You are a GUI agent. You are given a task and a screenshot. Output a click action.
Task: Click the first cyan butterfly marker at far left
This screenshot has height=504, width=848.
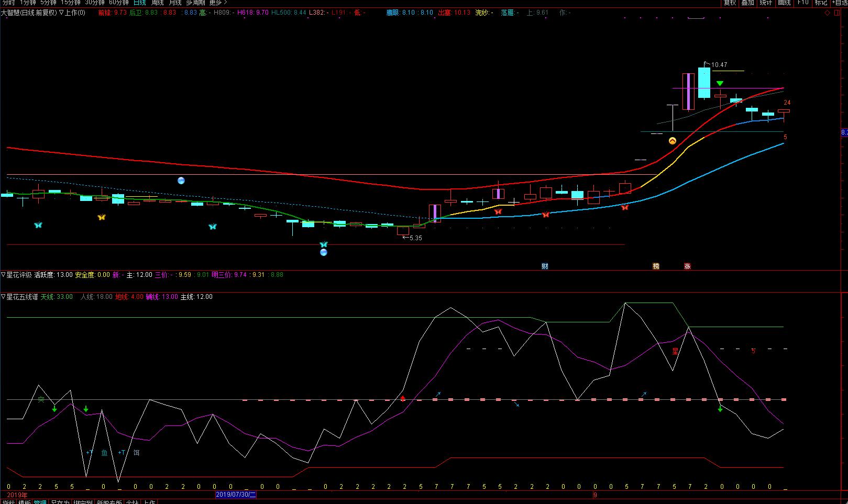(x=38, y=225)
